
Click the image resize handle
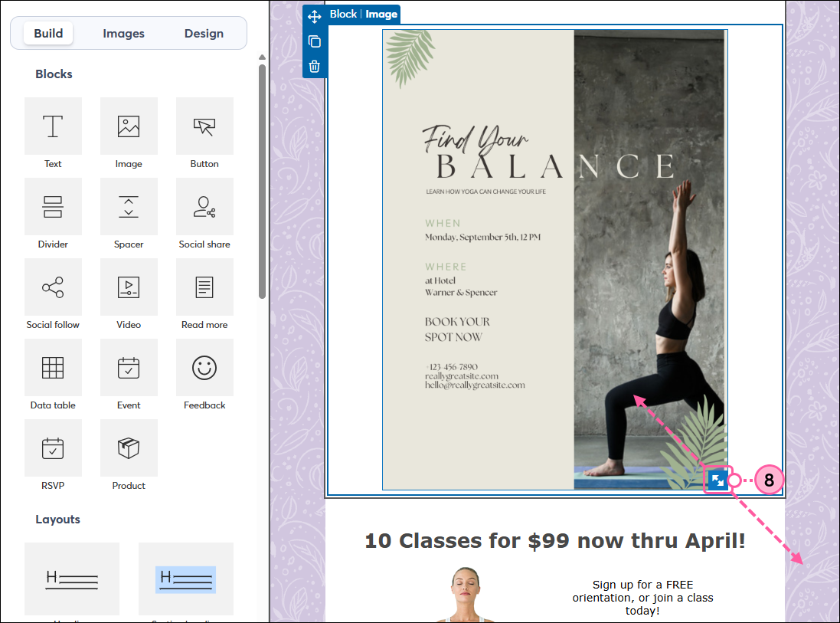(x=717, y=480)
